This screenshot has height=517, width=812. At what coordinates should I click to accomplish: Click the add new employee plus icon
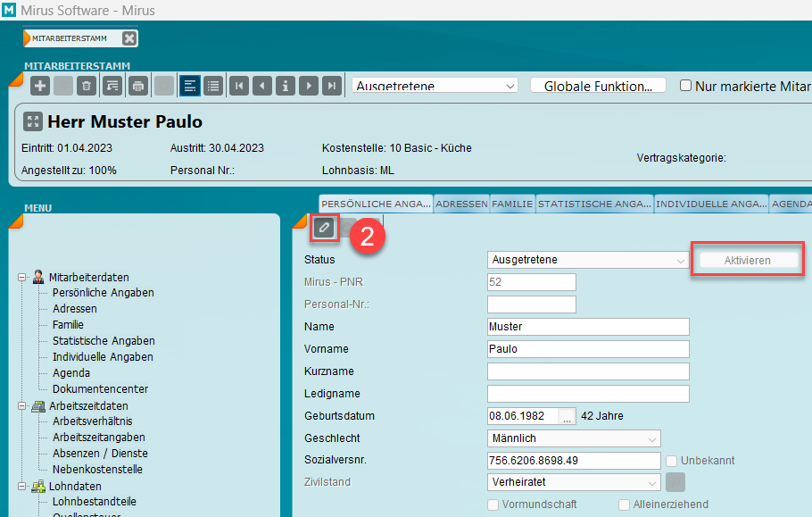pos(40,86)
